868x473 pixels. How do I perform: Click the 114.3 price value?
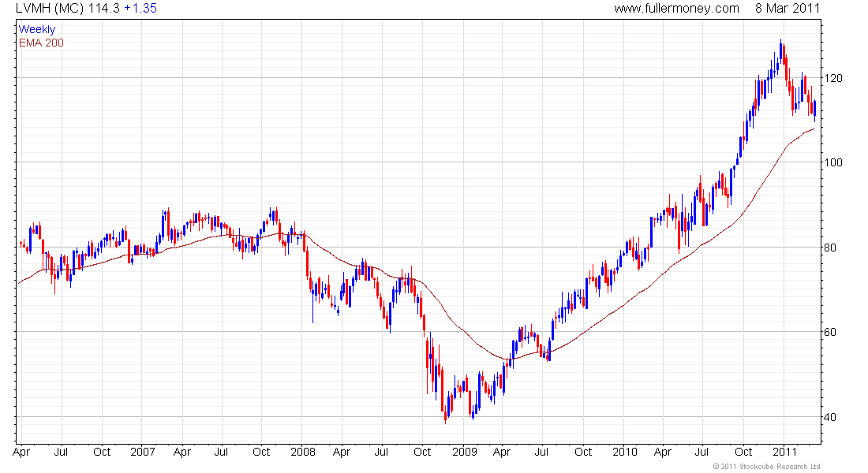103,9
